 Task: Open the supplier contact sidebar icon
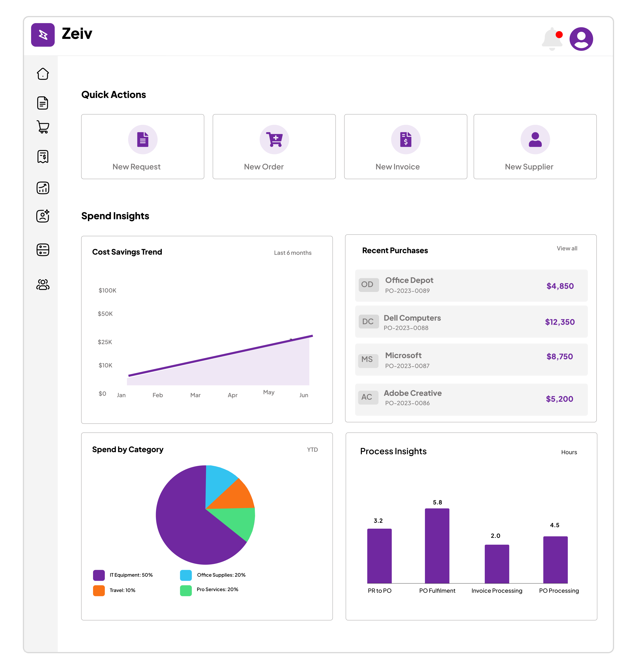[43, 216]
